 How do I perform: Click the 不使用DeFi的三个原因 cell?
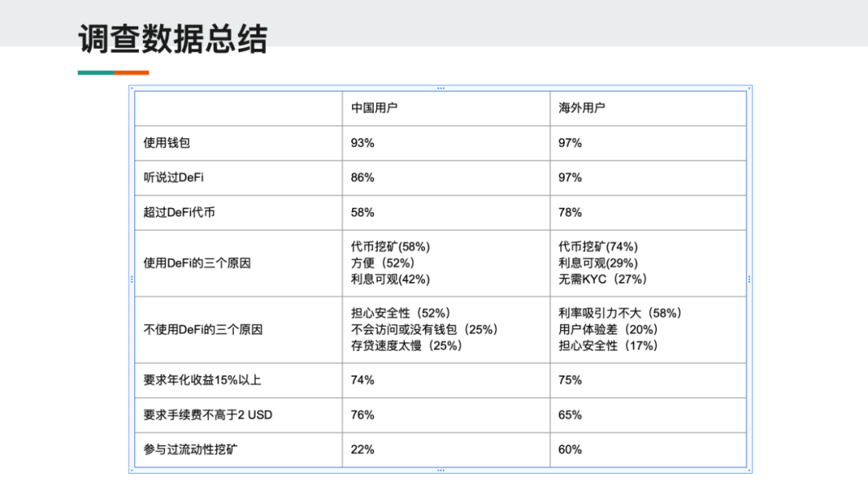(239, 330)
